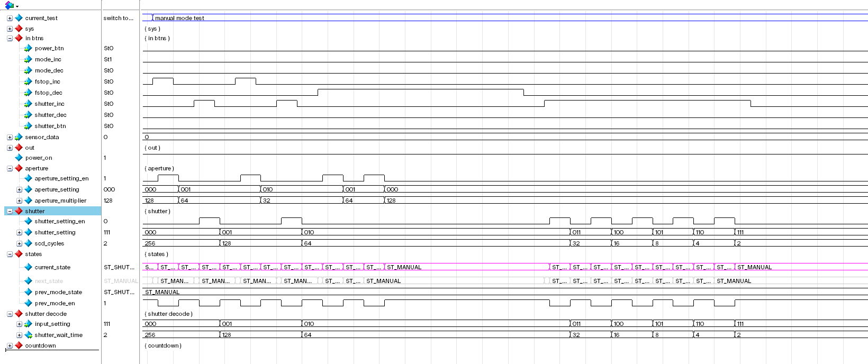Click the manual mode test label in the waveform

179,18
